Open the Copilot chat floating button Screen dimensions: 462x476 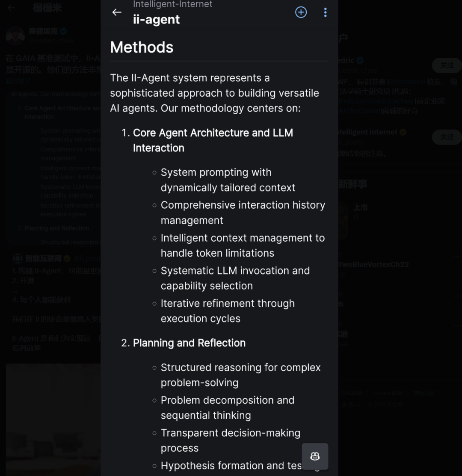click(x=315, y=456)
